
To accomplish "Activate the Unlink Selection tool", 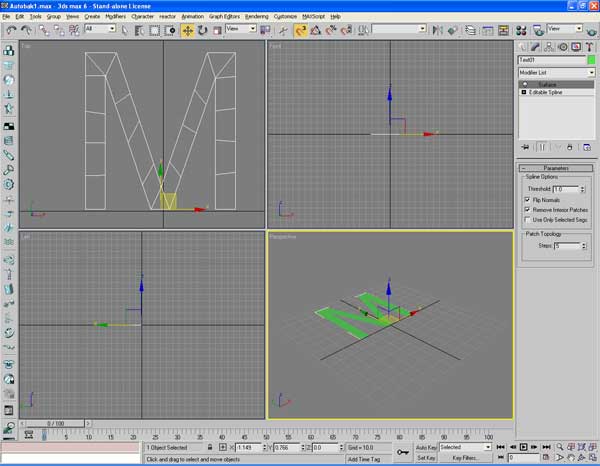I will [59, 30].
